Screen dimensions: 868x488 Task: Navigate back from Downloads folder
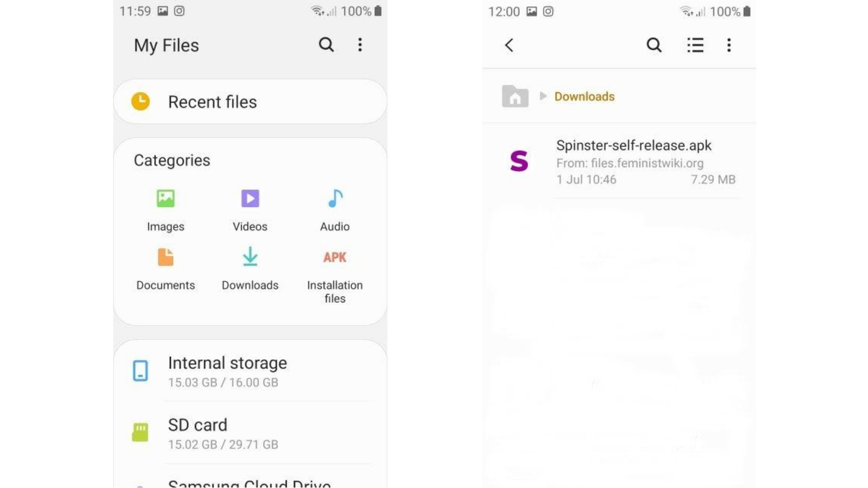pos(509,45)
